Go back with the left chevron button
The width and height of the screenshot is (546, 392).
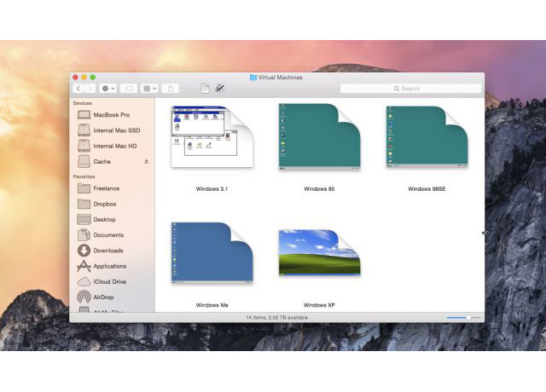pos(78,89)
